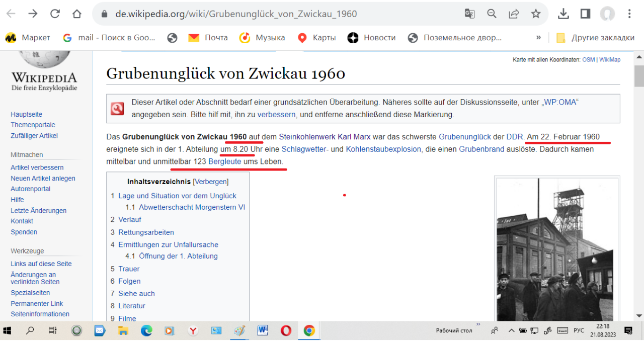Viewport: 644px width, 341px height.
Task: Open the Windows Start menu
Action: click(x=8, y=330)
